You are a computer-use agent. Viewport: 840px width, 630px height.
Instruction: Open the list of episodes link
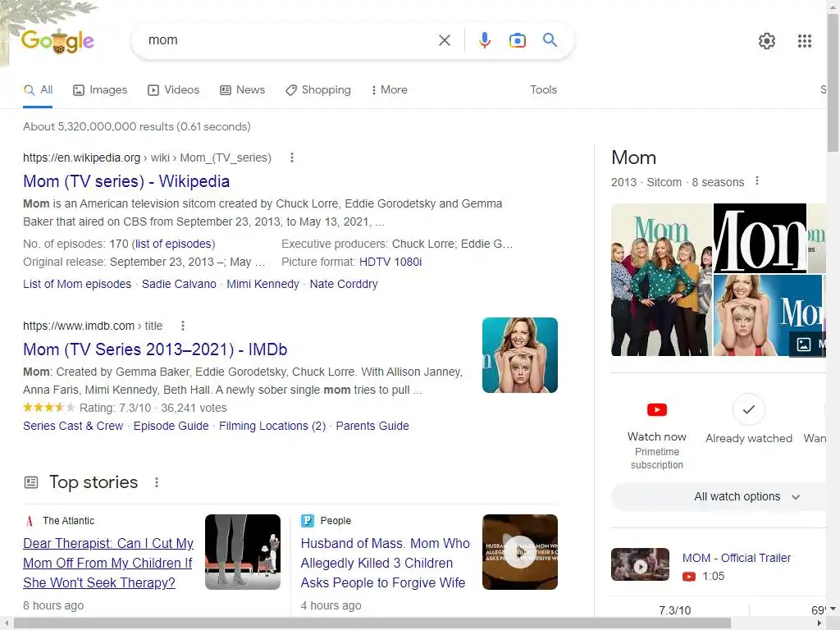click(x=174, y=244)
